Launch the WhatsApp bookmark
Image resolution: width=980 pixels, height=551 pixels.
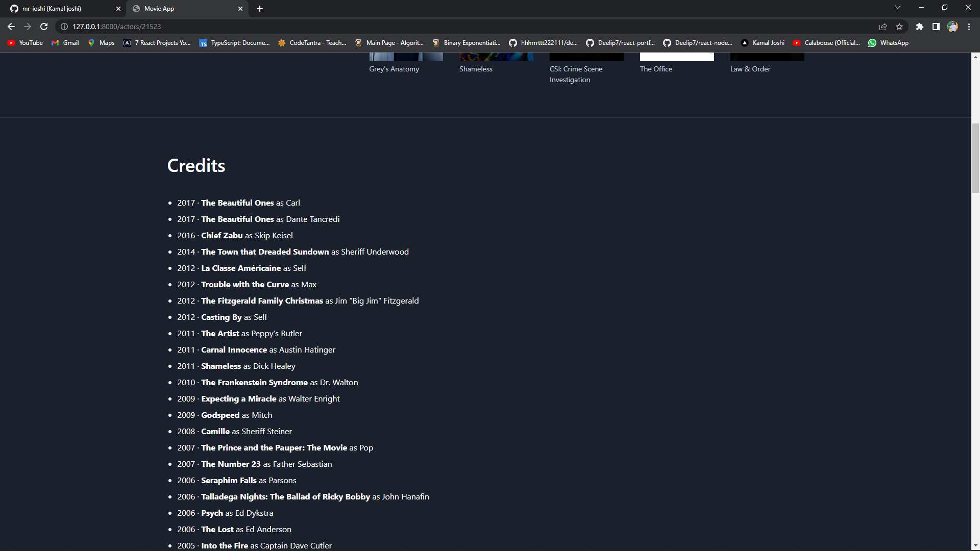pyautogui.click(x=888, y=43)
